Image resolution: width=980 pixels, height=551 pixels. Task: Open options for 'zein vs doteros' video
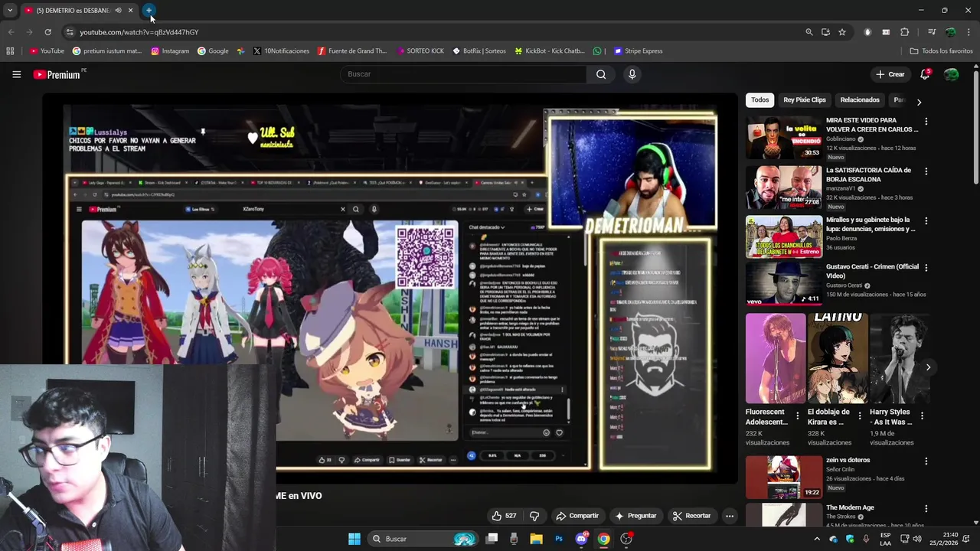(x=926, y=461)
